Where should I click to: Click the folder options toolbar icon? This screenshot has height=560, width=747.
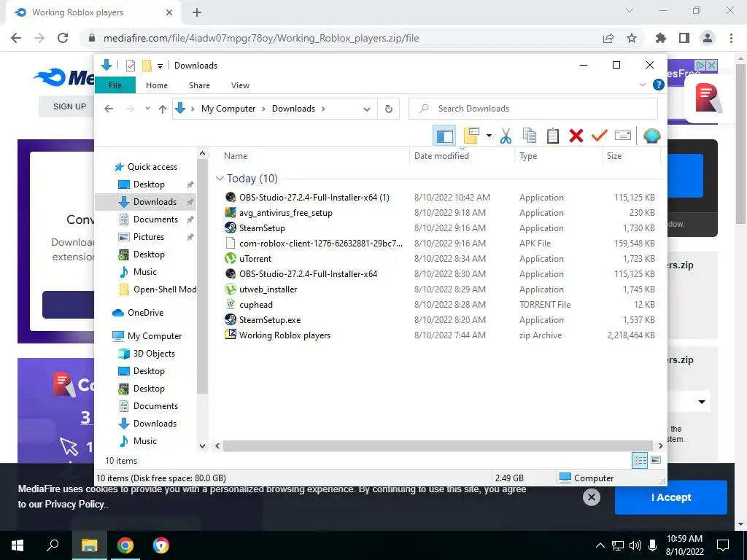[x=471, y=136]
